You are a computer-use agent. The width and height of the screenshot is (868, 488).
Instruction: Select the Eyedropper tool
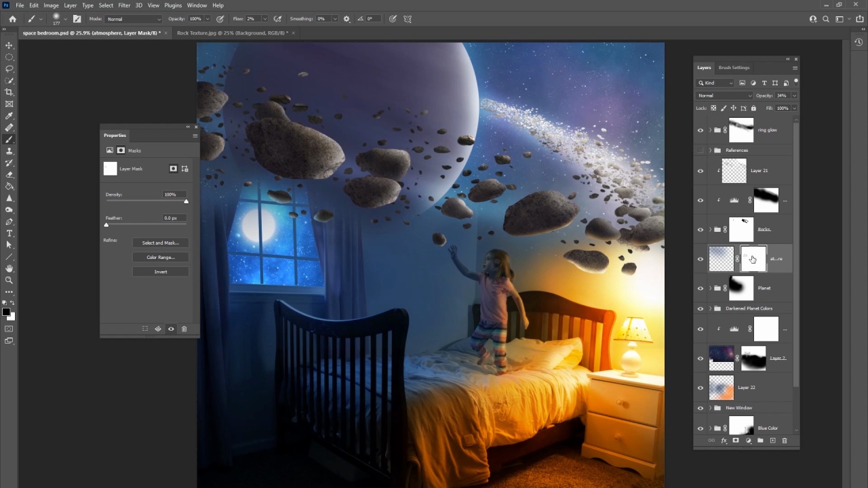(9, 116)
